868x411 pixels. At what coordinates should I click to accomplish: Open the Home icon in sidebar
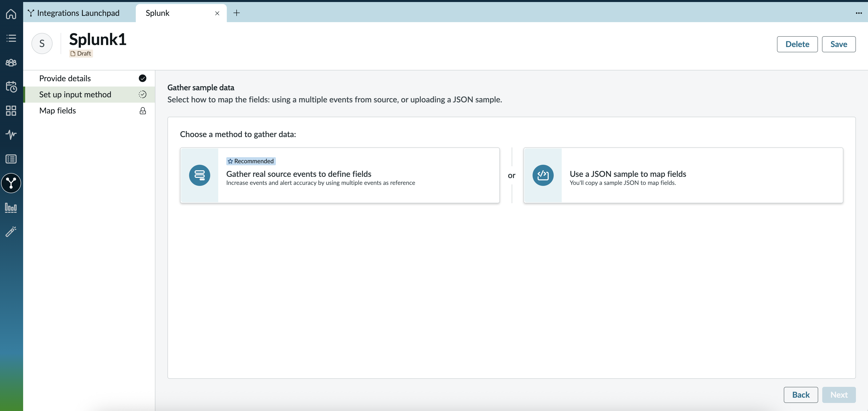point(11,14)
